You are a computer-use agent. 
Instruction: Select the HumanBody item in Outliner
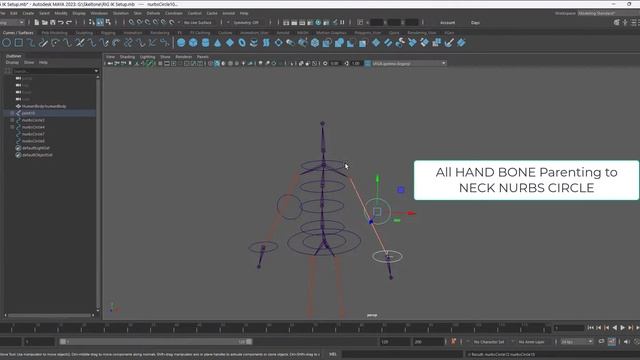(x=44, y=106)
